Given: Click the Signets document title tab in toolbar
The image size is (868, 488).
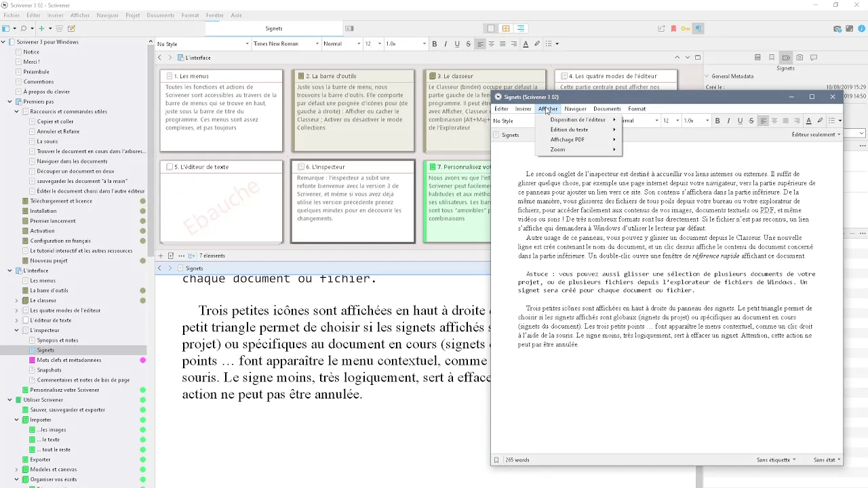Looking at the screenshot, I should (x=274, y=28).
